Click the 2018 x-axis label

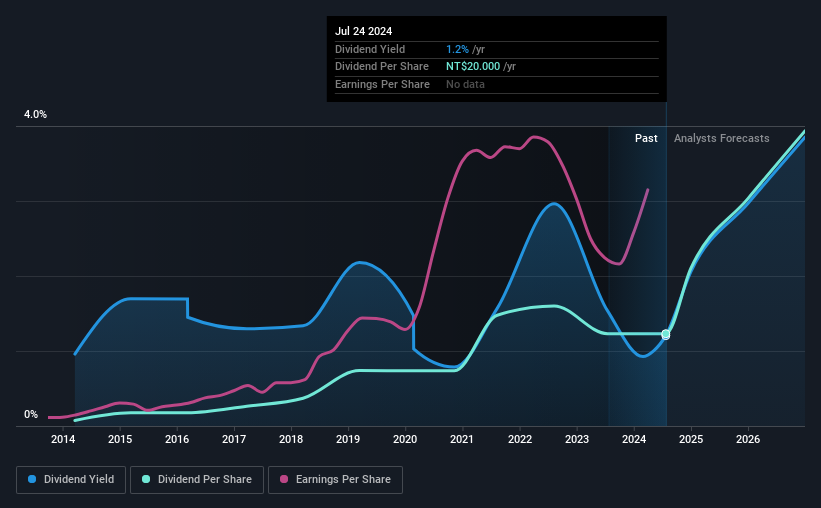pyautogui.click(x=291, y=439)
